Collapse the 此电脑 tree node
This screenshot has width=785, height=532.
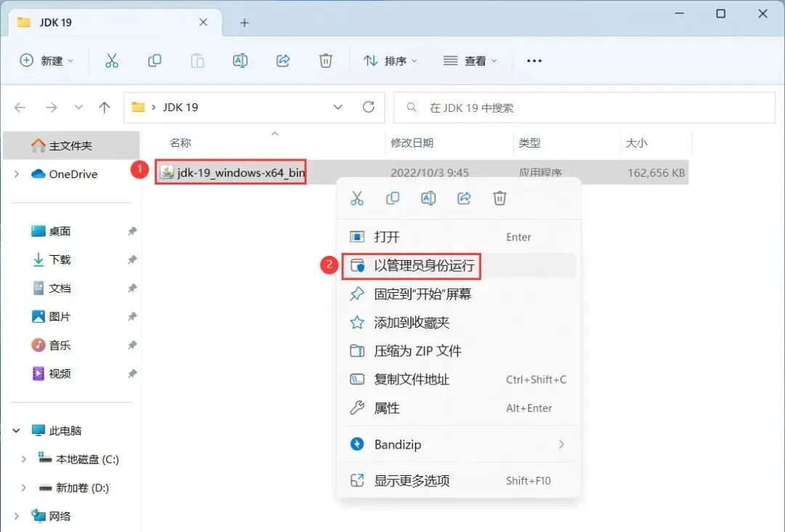point(17,430)
